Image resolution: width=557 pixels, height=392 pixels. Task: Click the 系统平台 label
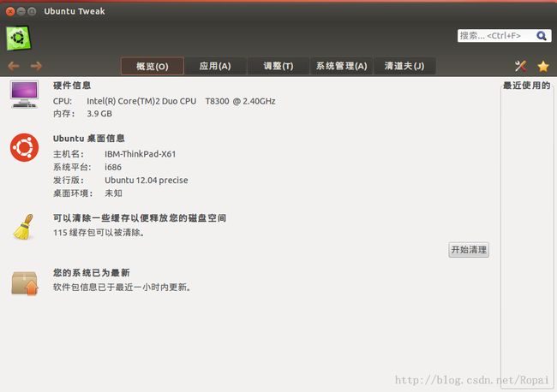click(x=72, y=167)
